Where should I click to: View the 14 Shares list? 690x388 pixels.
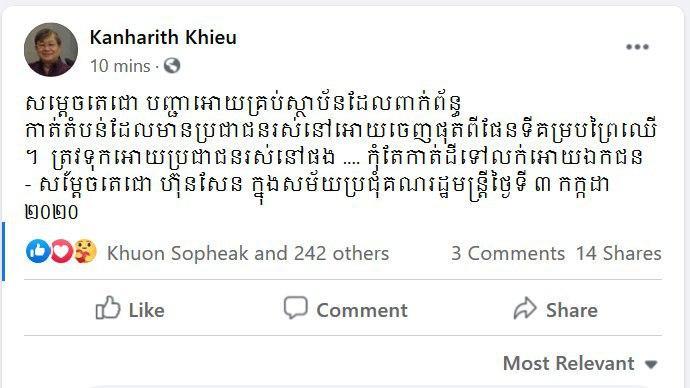pos(618,253)
